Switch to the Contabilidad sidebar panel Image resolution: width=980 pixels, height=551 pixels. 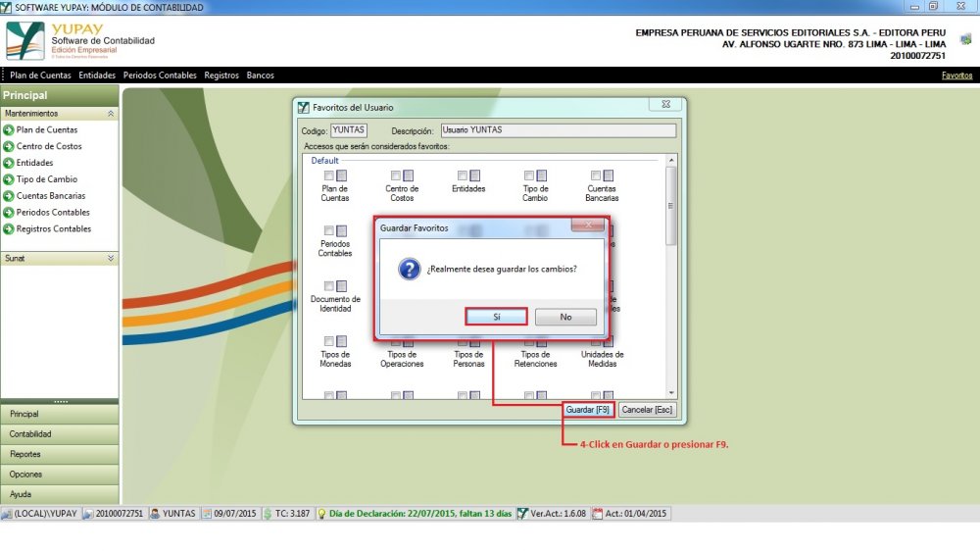tap(60, 434)
